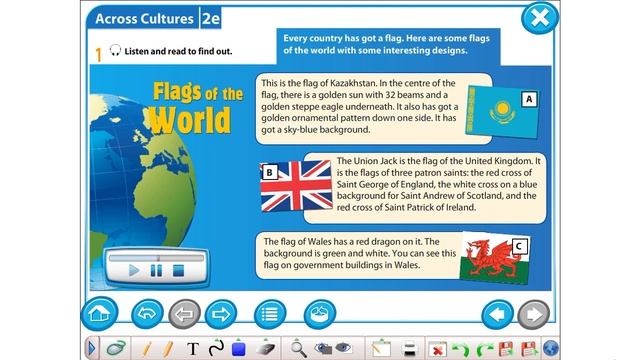Click the 'Flags of the World' heading
The width and height of the screenshot is (640, 360).
pyautogui.click(x=196, y=108)
